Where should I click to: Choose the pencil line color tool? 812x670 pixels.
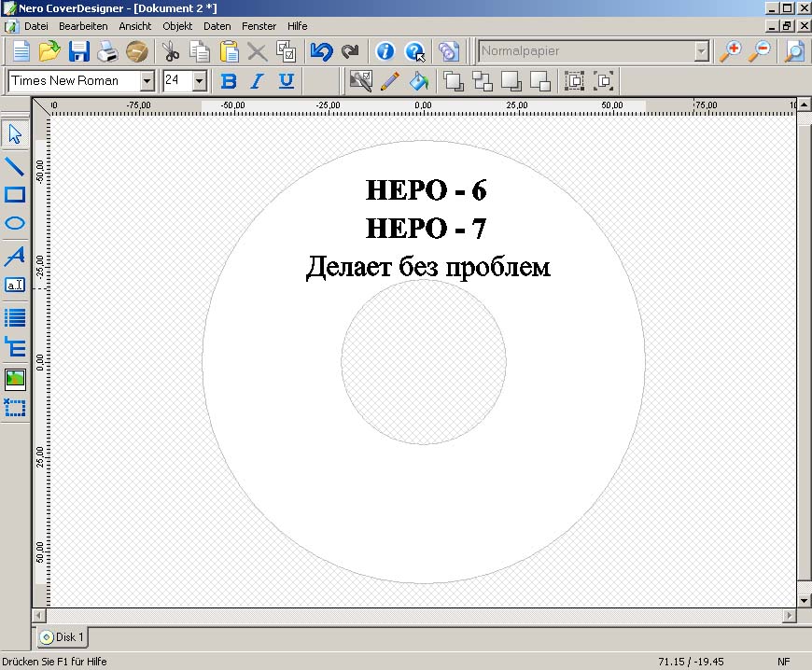tap(389, 81)
